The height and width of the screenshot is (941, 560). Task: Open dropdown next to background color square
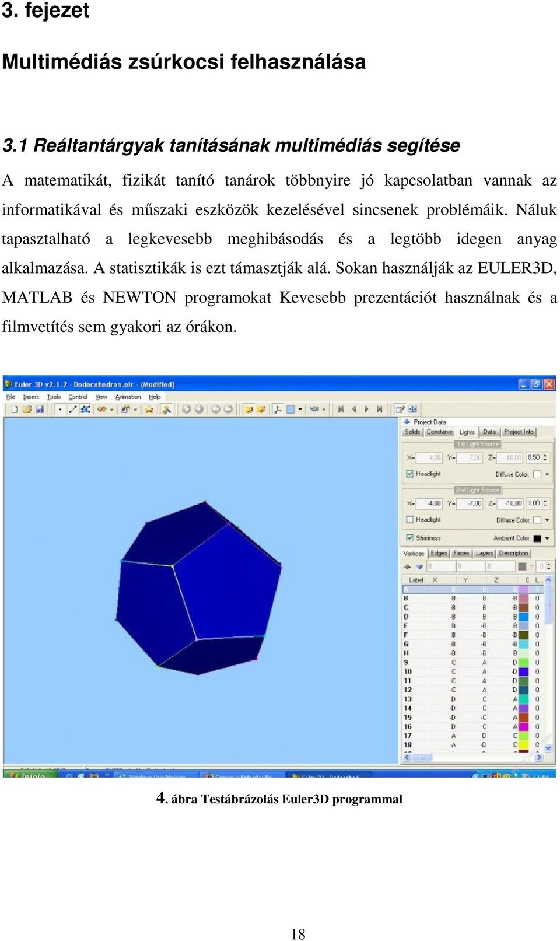(x=301, y=409)
